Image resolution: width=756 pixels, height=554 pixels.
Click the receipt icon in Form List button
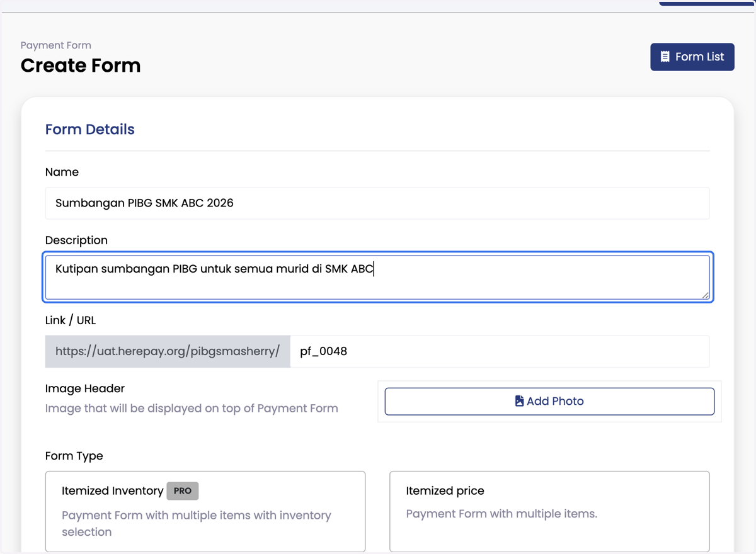(x=665, y=57)
